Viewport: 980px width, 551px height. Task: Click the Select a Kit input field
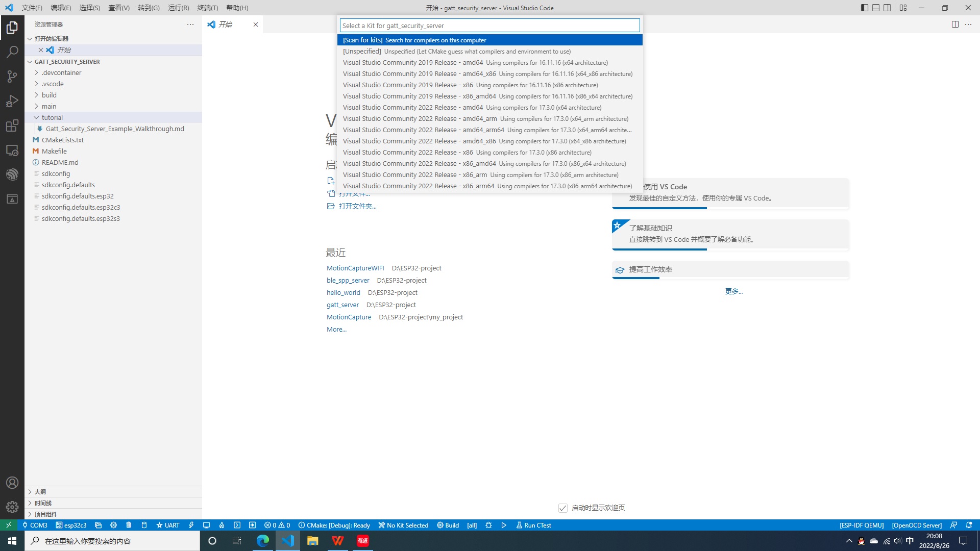(490, 26)
